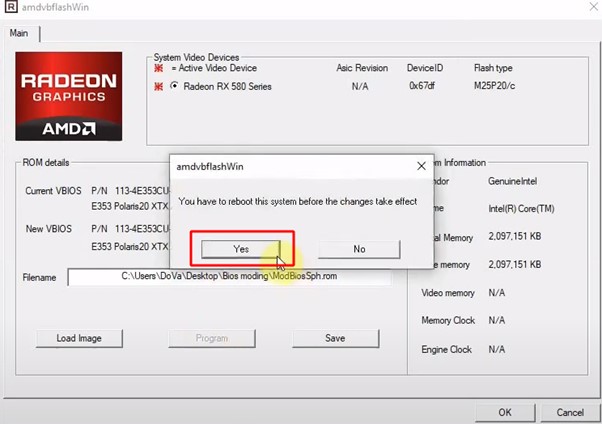Click the greyed-out Program button
The width and height of the screenshot is (602, 424).
212,338
